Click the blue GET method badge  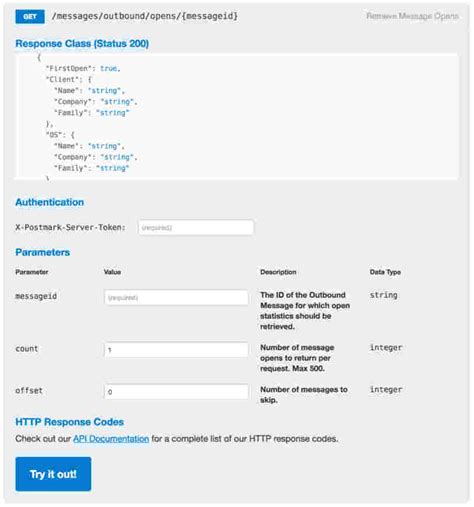pyautogui.click(x=30, y=16)
